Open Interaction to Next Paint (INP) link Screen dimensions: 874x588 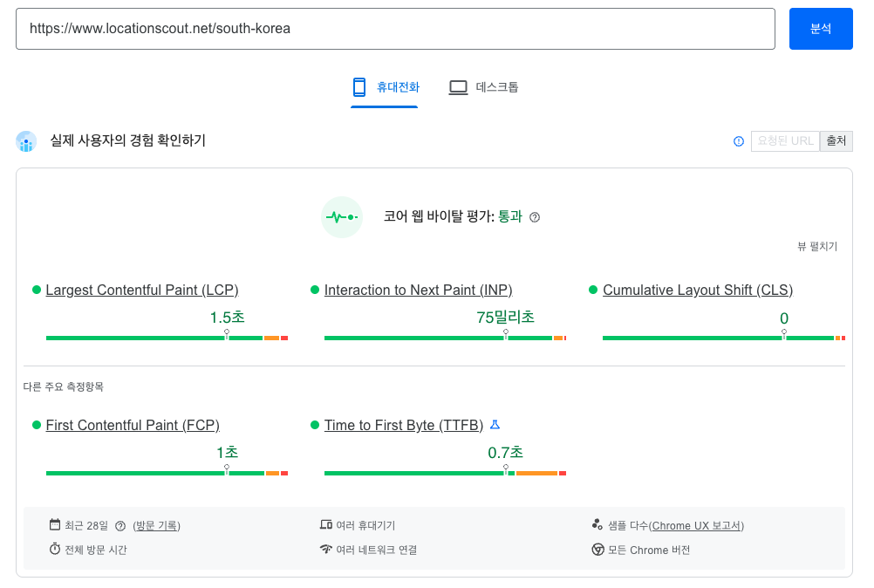point(418,290)
